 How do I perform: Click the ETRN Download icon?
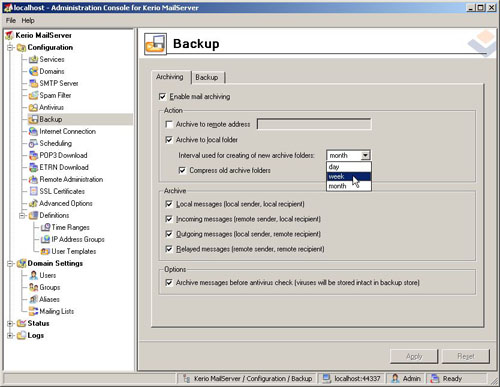click(33, 167)
